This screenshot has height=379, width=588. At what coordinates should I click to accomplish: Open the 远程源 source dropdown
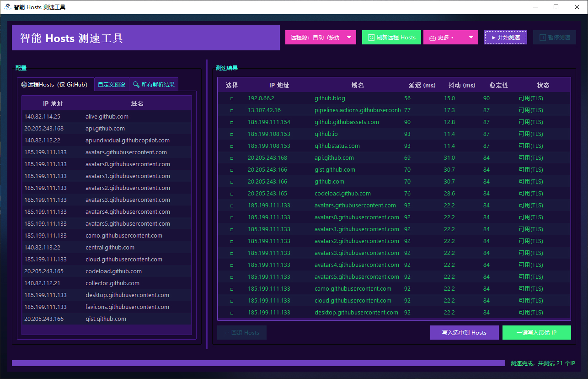(321, 38)
